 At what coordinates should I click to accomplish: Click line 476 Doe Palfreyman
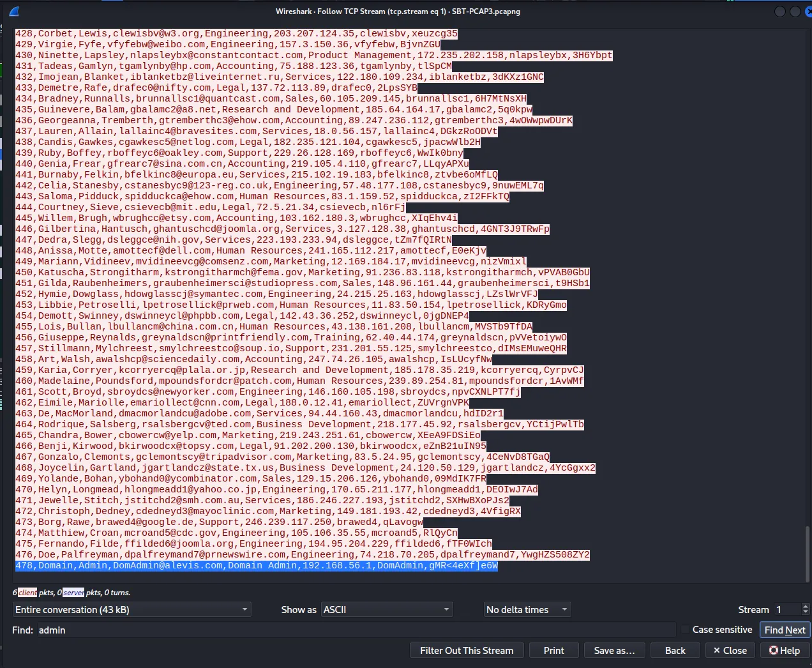coord(303,554)
